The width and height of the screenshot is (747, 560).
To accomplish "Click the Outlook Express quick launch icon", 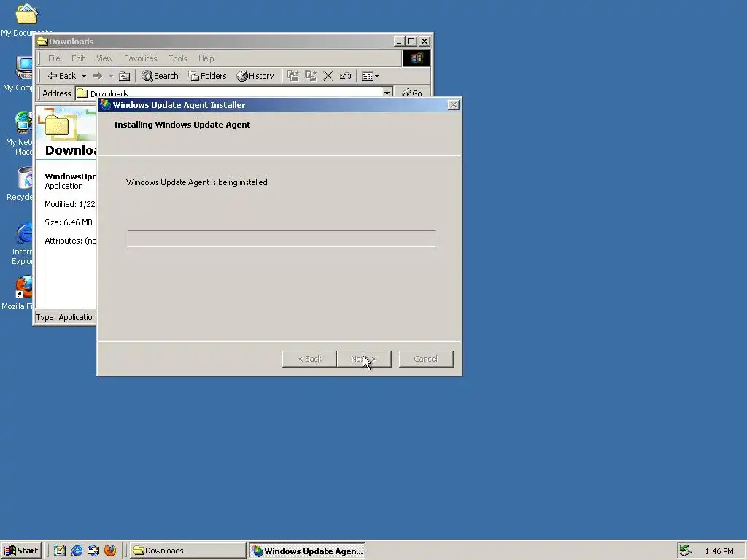I will click(x=93, y=551).
